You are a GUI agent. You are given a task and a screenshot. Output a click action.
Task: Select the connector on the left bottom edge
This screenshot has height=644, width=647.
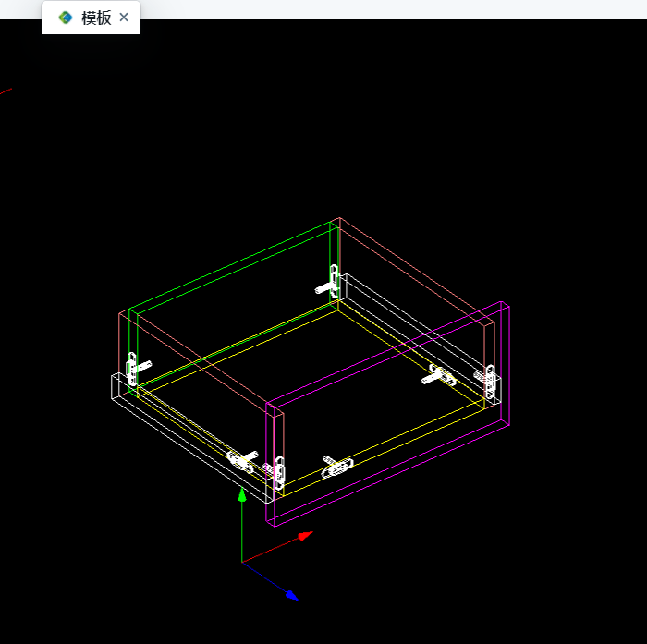tap(242, 459)
